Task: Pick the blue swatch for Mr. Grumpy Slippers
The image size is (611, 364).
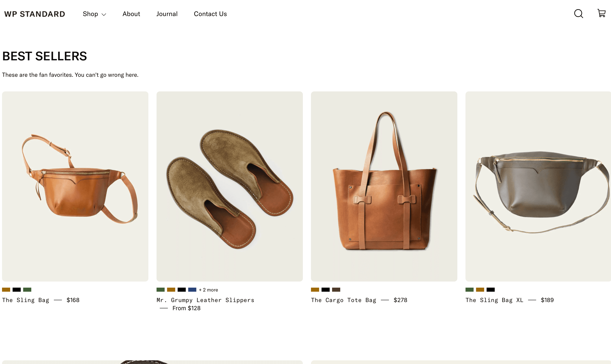Action: [x=192, y=290]
